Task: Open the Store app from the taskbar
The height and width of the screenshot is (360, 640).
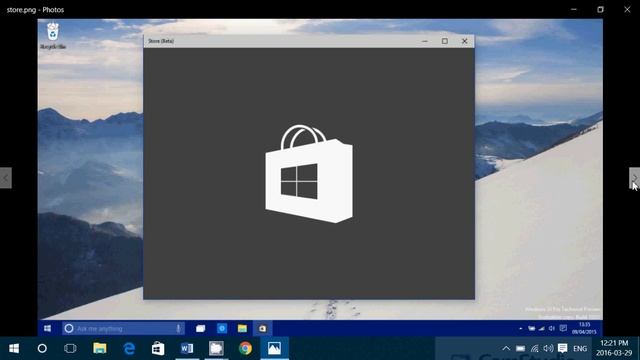Action: [158, 349]
